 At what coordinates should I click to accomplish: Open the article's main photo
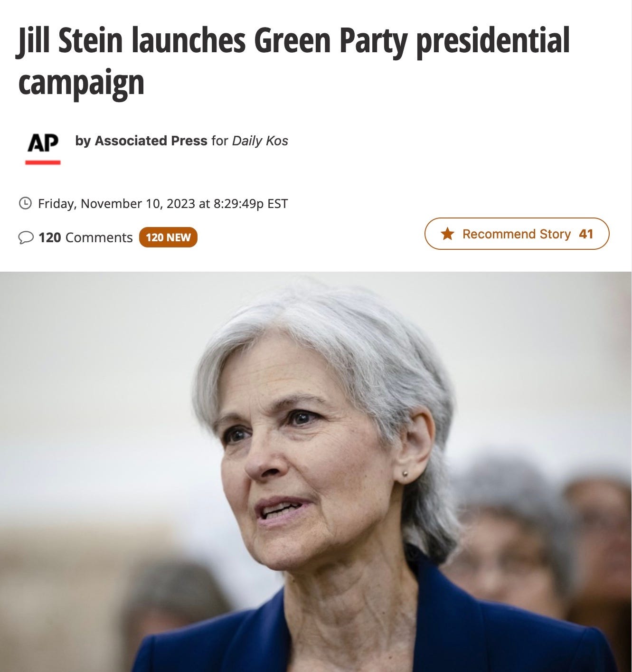click(x=316, y=472)
